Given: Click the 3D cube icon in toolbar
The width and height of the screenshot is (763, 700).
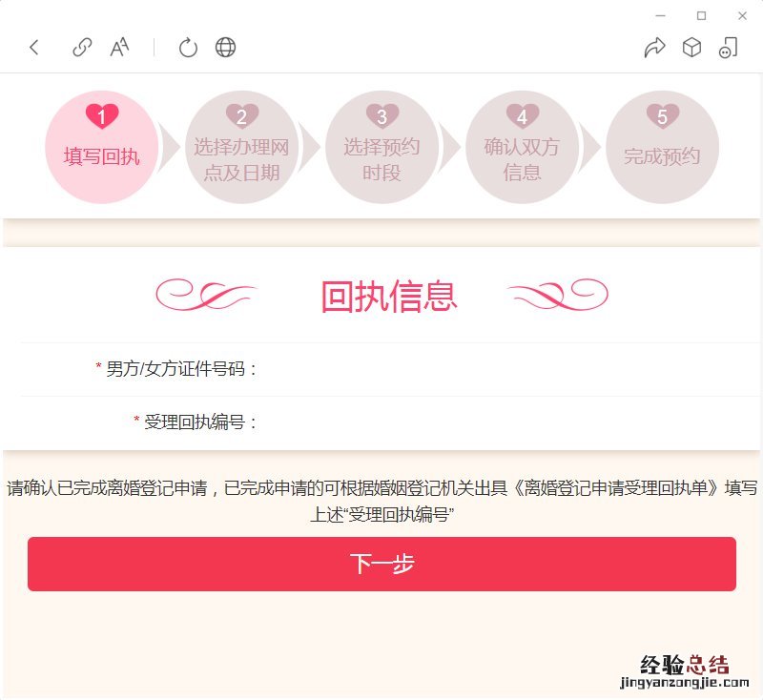Looking at the screenshot, I should click(691, 47).
